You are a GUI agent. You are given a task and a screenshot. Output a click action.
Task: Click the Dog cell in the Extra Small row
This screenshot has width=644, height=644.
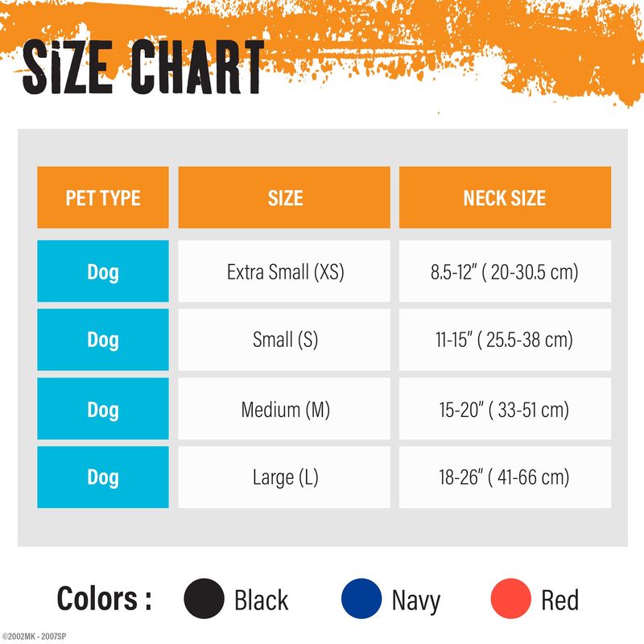click(x=103, y=271)
